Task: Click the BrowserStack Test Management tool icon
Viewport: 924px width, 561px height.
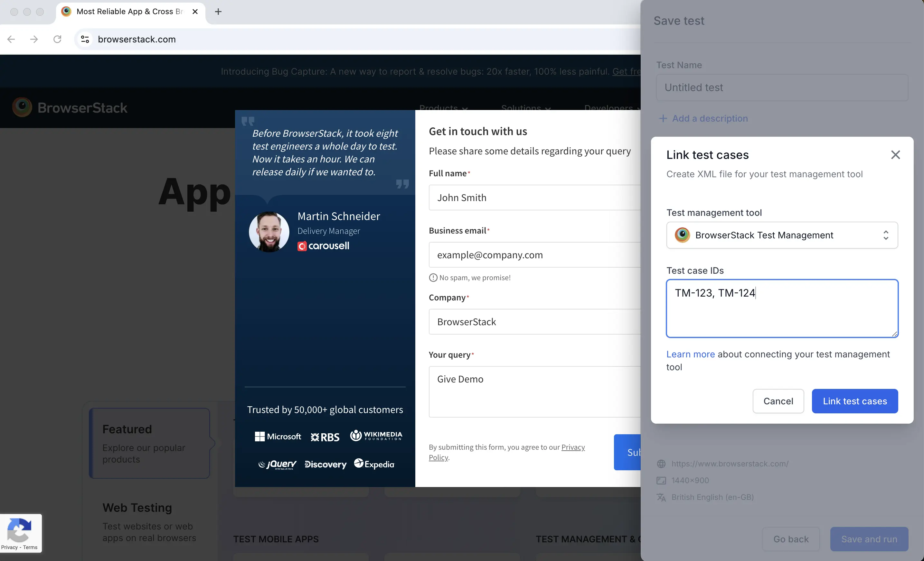Action: 682,235
